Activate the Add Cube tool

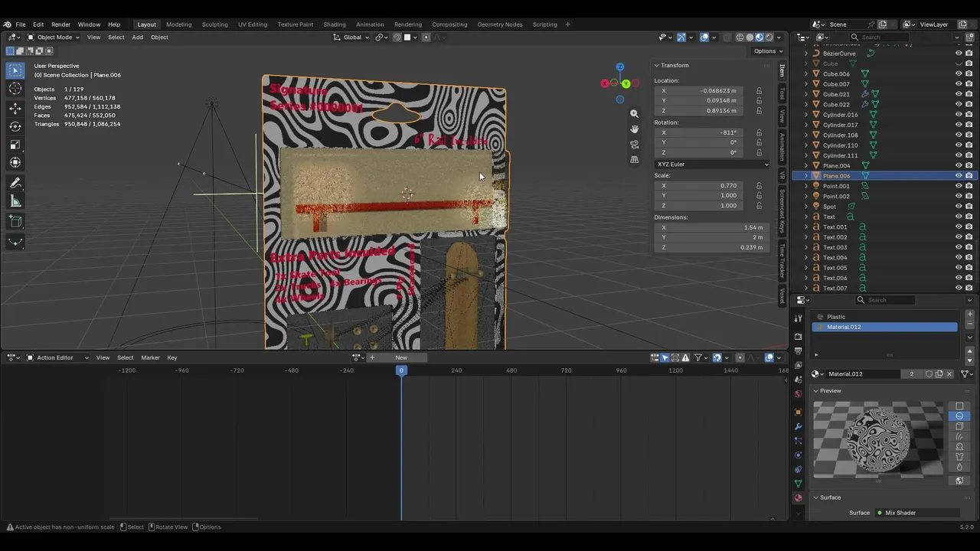15,222
